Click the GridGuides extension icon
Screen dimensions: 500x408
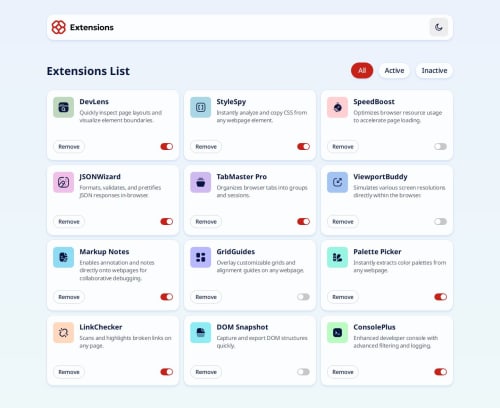(201, 257)
